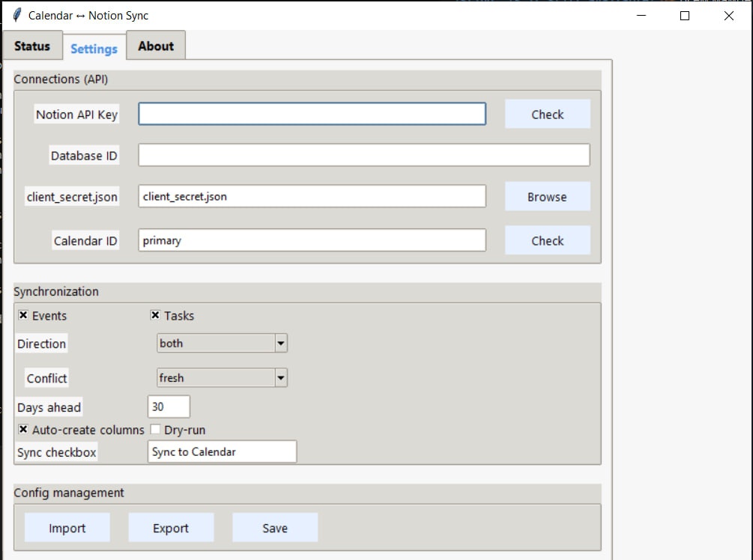This screenshot has height=560, width=753.
Task: Click Check next to Notion API Key
Action: point(548,115)
